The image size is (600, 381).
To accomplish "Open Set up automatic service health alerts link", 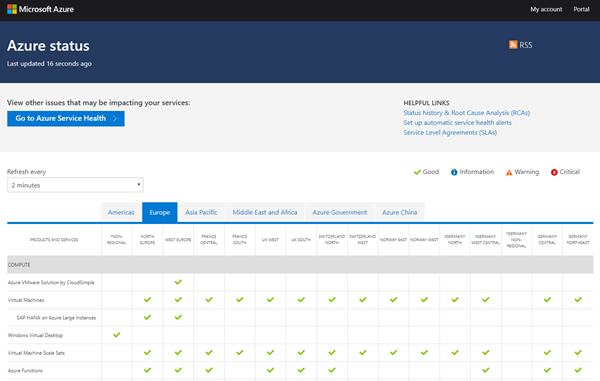I will pyautogui.click(x=457, y=123).
